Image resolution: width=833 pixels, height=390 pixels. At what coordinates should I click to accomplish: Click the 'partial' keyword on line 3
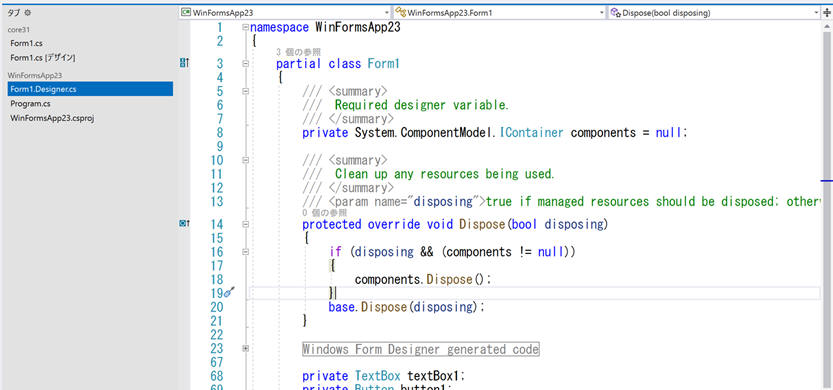(299, 64)
